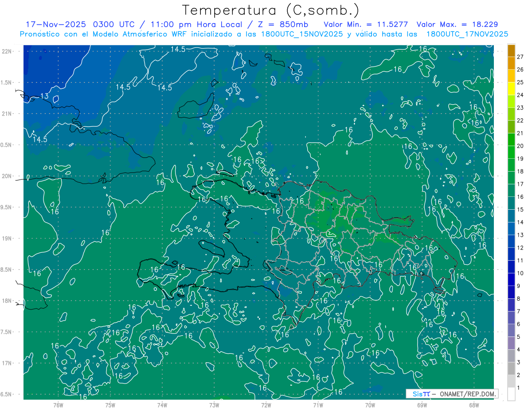532x411 pixels.
Task: Click the 20N latitude axis label
Action: pos(7,176)
